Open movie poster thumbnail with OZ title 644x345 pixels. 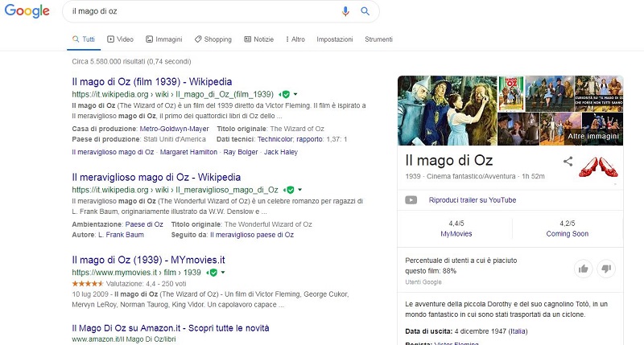click(511, 93)
